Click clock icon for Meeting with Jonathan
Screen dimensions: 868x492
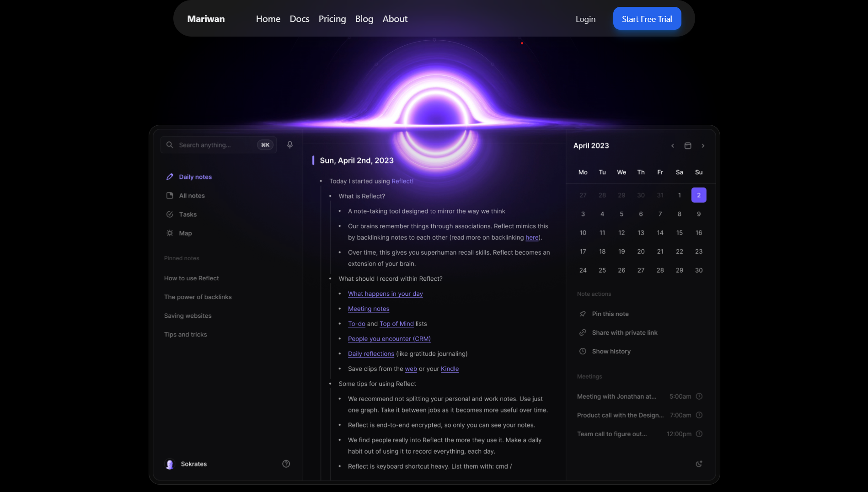click(x=699, y=396)
